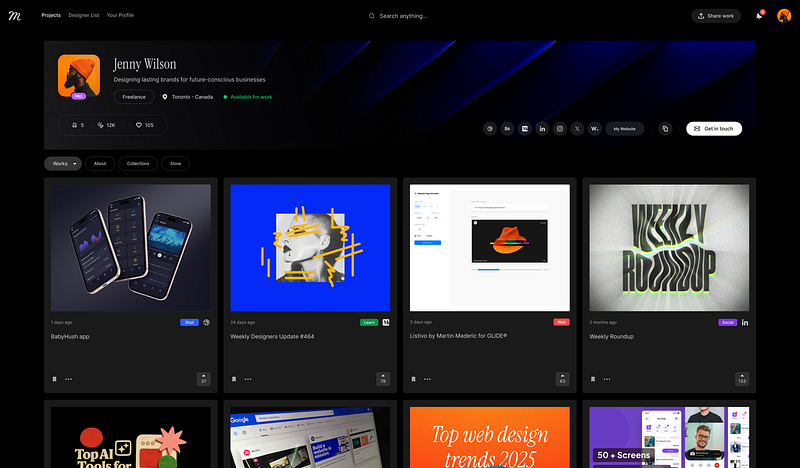
Task: Open the Google browser photo thumbnail
Action: click(310, 437)
